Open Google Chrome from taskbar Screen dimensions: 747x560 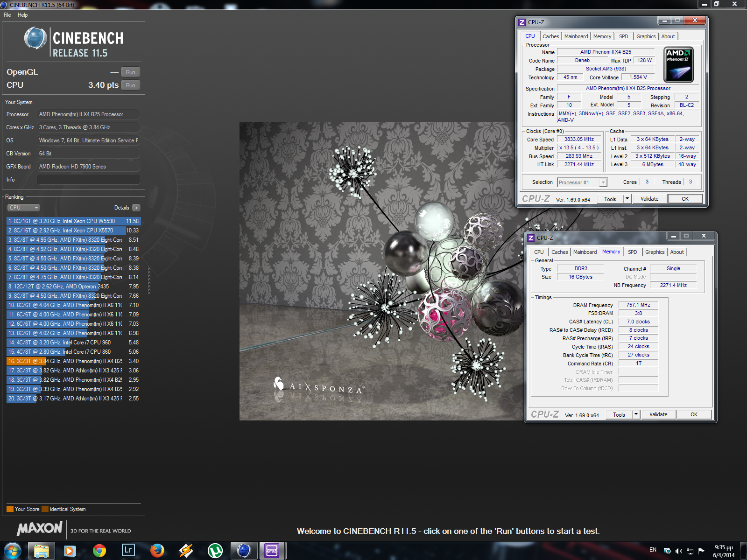99,551
